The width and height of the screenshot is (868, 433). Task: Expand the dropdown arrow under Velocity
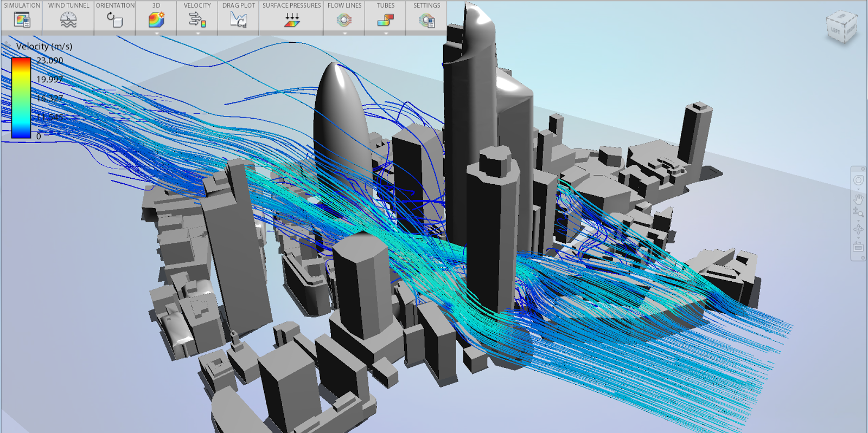pyautogui.click(x=197, y=34)
